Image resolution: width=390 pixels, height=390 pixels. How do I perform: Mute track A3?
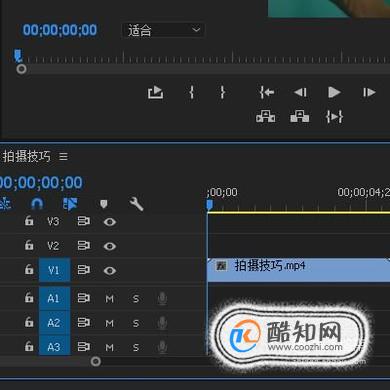click(x=109, y=348)
